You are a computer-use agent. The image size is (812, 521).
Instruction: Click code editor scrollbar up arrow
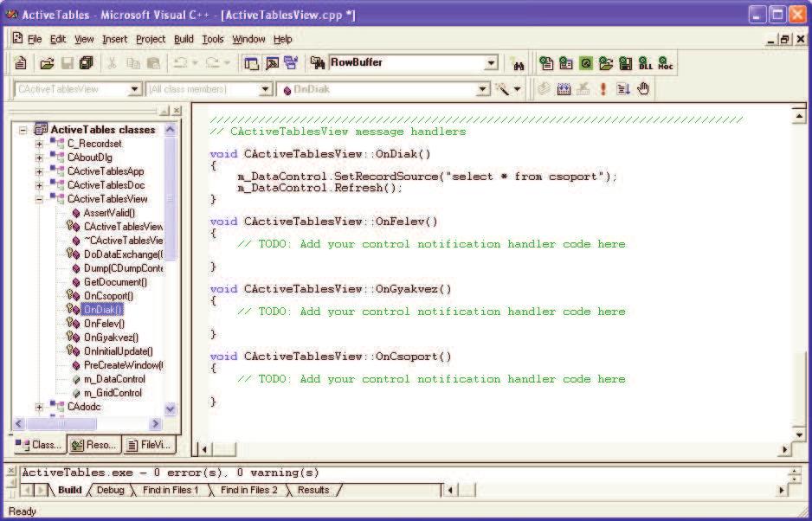799,117
